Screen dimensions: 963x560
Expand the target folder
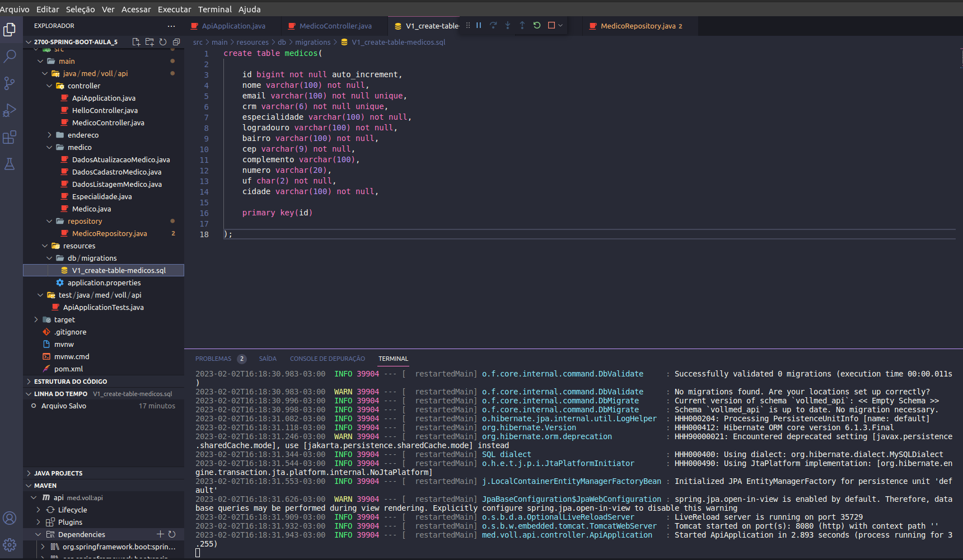(64, 319)
